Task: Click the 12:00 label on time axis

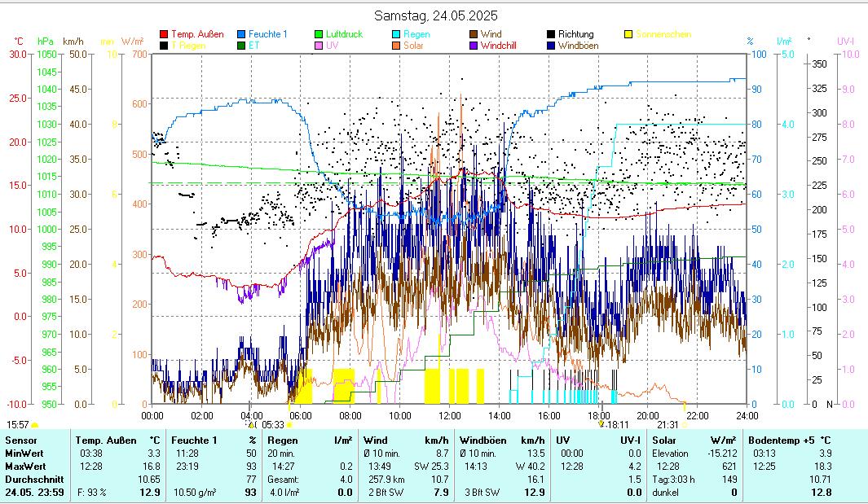Action: click(x=449, y=415)
